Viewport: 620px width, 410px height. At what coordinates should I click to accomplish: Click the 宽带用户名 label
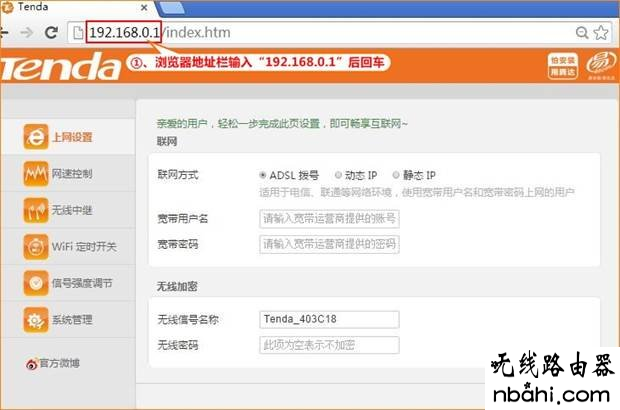182,219
